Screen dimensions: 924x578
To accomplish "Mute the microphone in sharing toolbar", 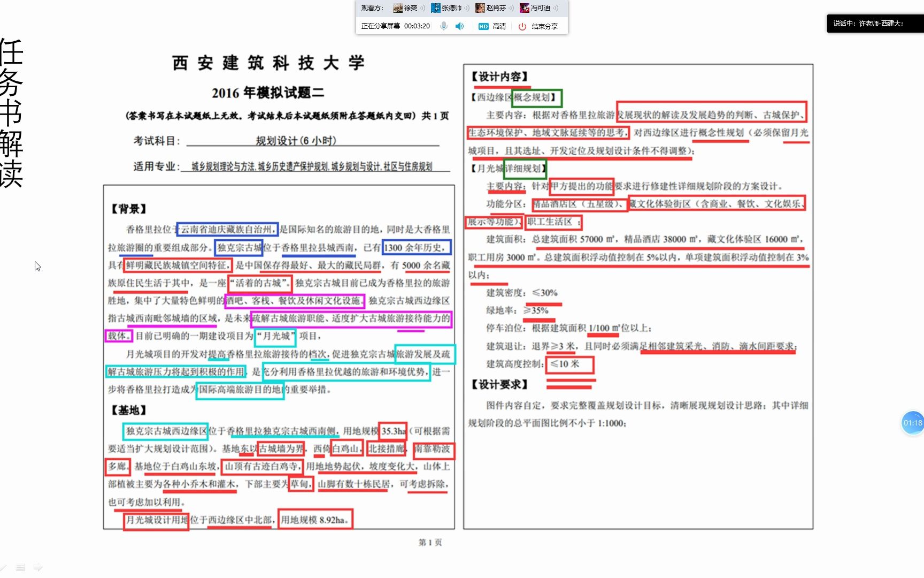I will point(443,26).
